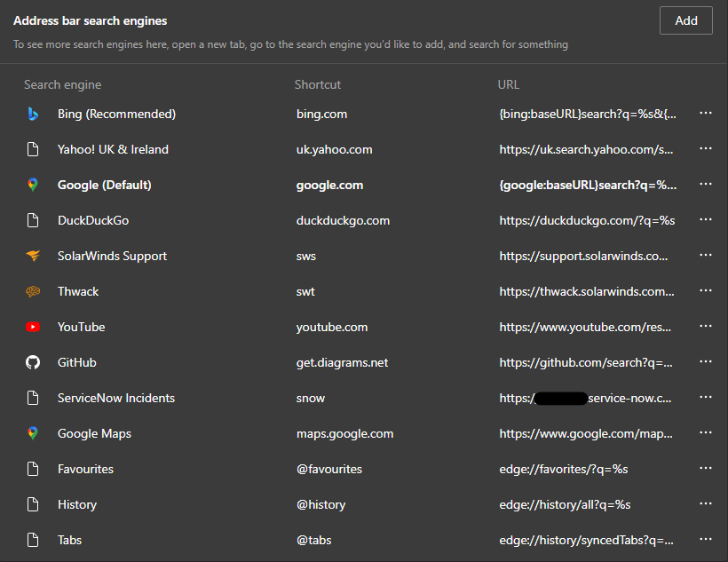This screenshot has width=728, height=562.
Task: Click the sws shortcut
Action: pos(306,257)
